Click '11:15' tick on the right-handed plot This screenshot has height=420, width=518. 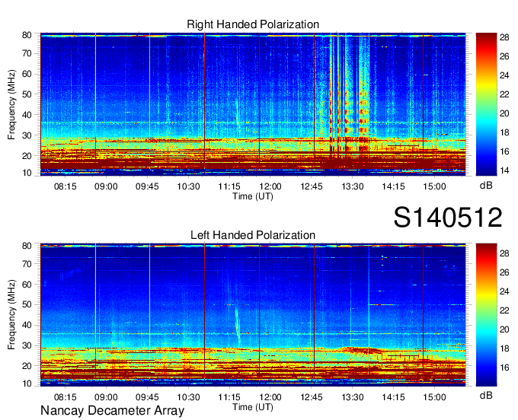click(x=229, y=186)
